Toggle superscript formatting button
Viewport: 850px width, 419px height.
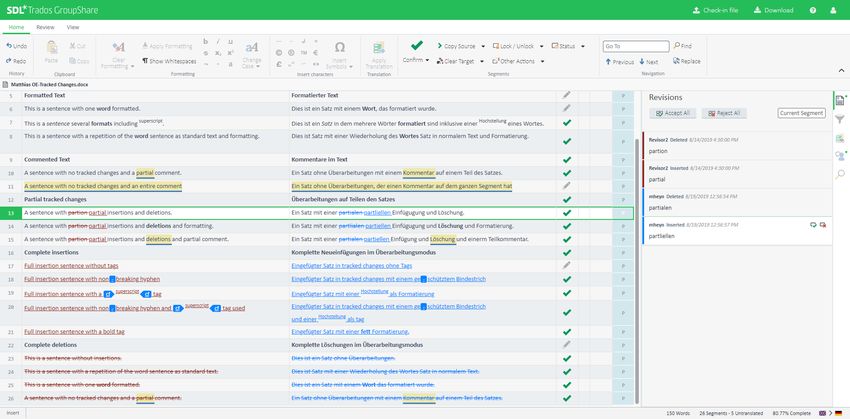tap(230, 53)
